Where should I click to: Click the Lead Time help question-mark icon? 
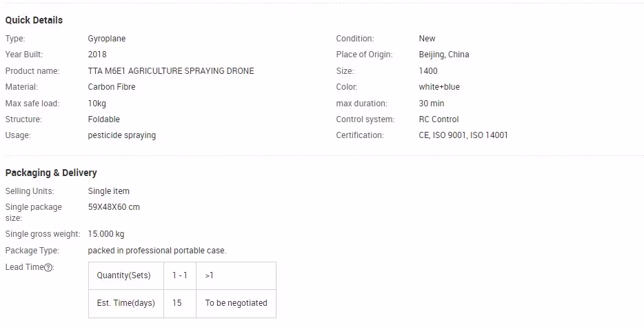48,267
